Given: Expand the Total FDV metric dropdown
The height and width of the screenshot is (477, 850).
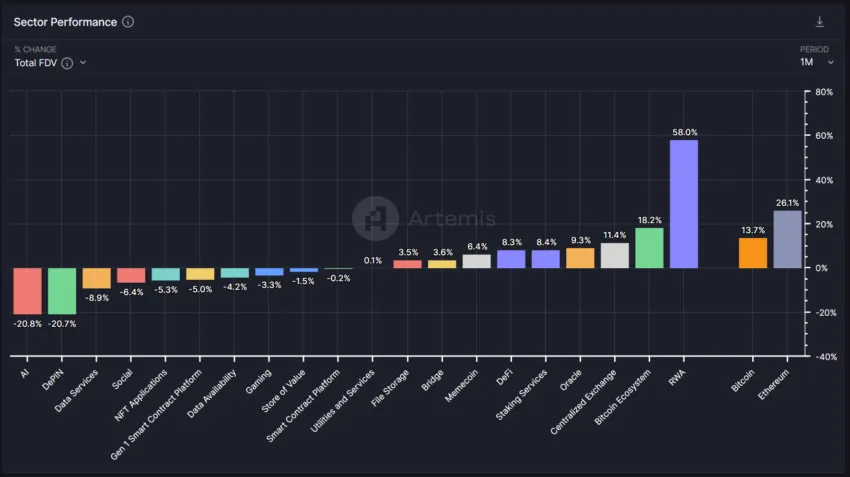Looking at the screenshot, I should [x=83, y=63].
